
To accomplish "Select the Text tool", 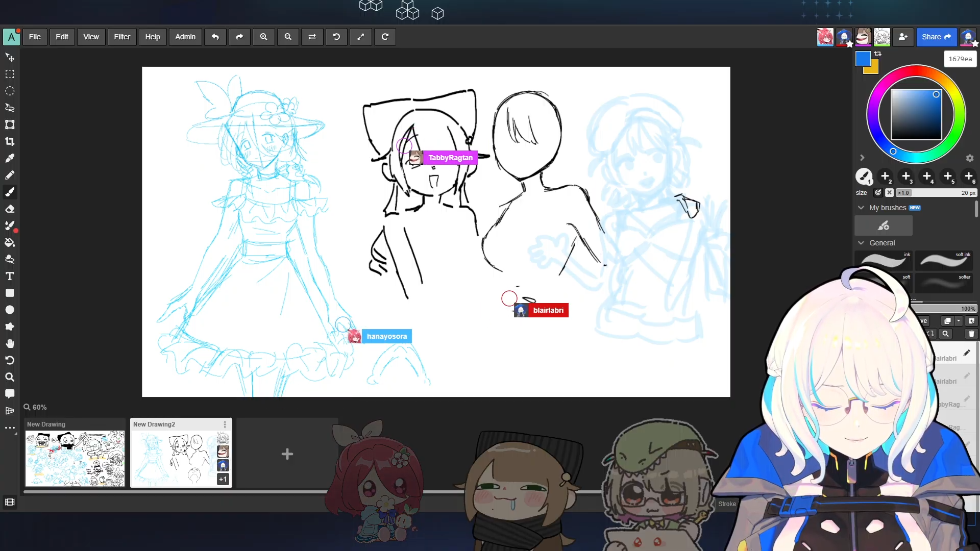I will pyautogui.click(x=10, y=276).
